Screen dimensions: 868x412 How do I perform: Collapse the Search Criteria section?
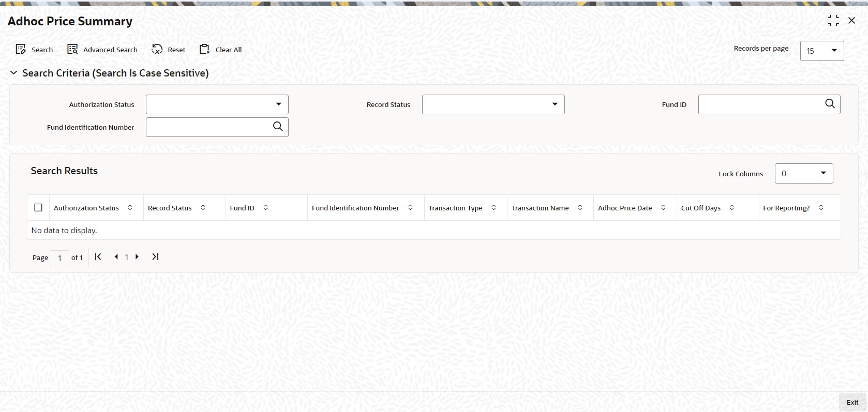pyautogui.click(x=14, y=73)
